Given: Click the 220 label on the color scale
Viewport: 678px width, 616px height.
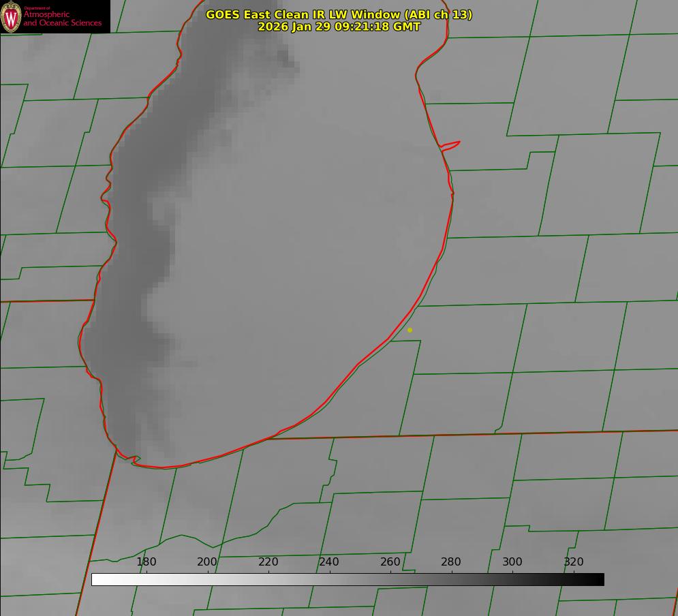Looking at the screenshot, I should [268, 561].
